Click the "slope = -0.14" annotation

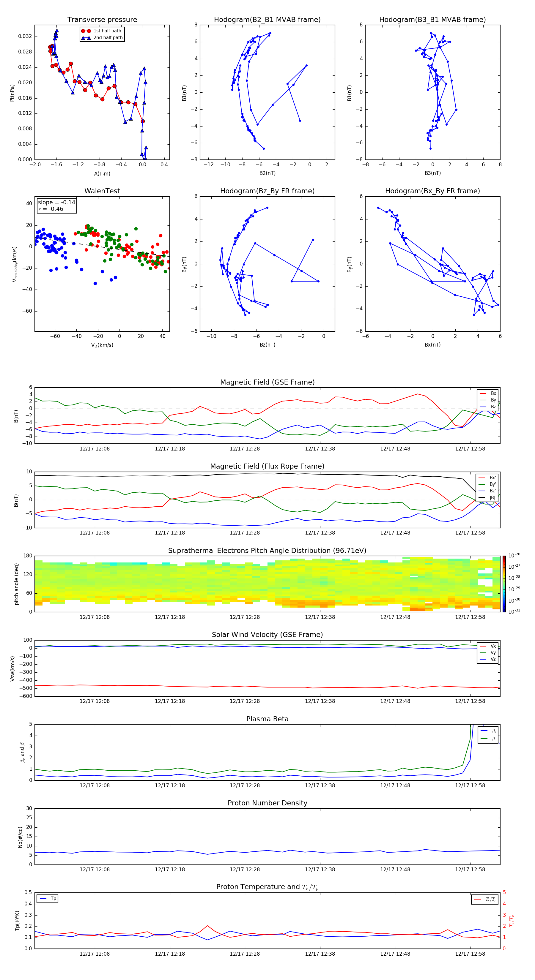click(x=57, y=203)
